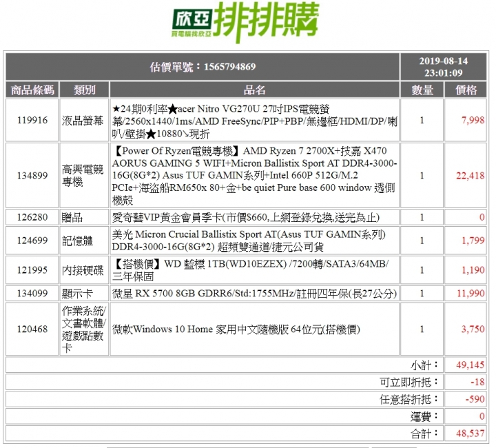Screen dimensions: 496x448
Task: Click the 2019-08-14 23:01:09 timestamp
Action: [x=443, y=67]
